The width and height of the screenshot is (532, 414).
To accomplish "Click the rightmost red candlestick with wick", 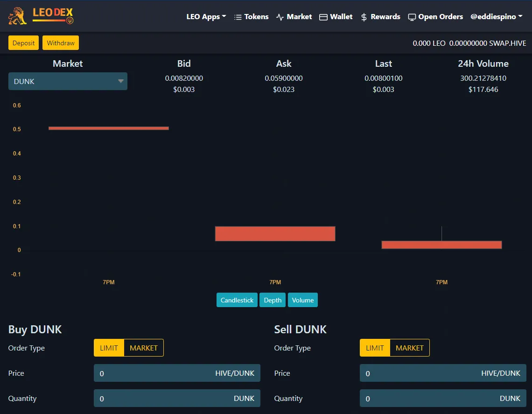I will coord(441,244).
